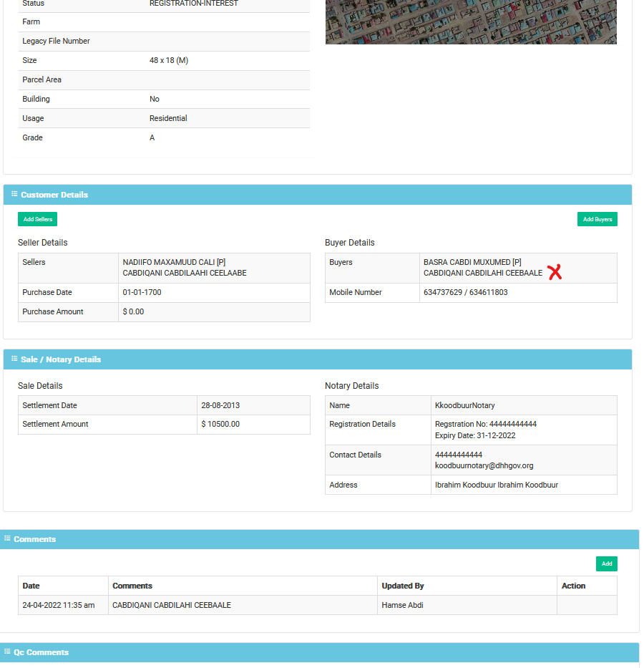Select comment text CABDIQANI CABDILAHI CEEBAALE

pos(172,605)
